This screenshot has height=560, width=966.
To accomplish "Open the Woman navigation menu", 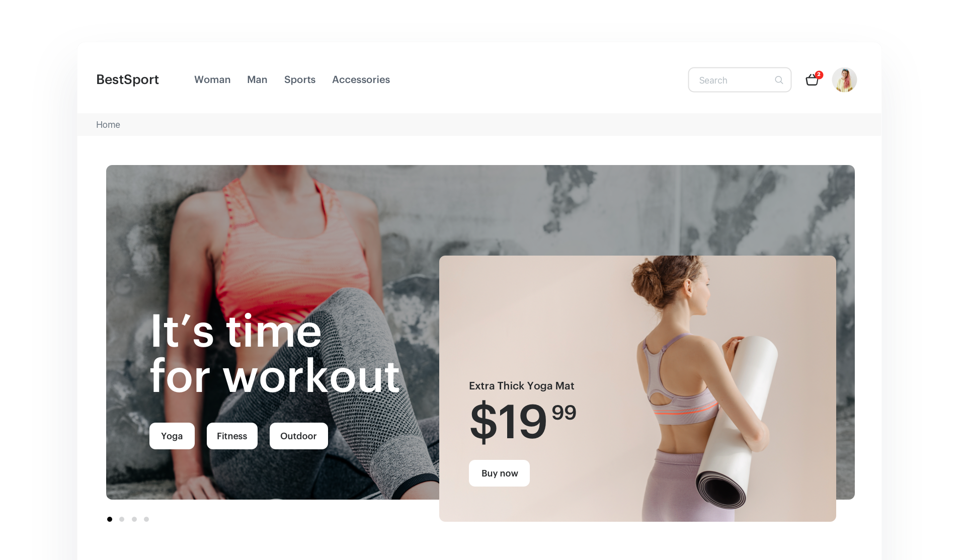I will 212,79.
